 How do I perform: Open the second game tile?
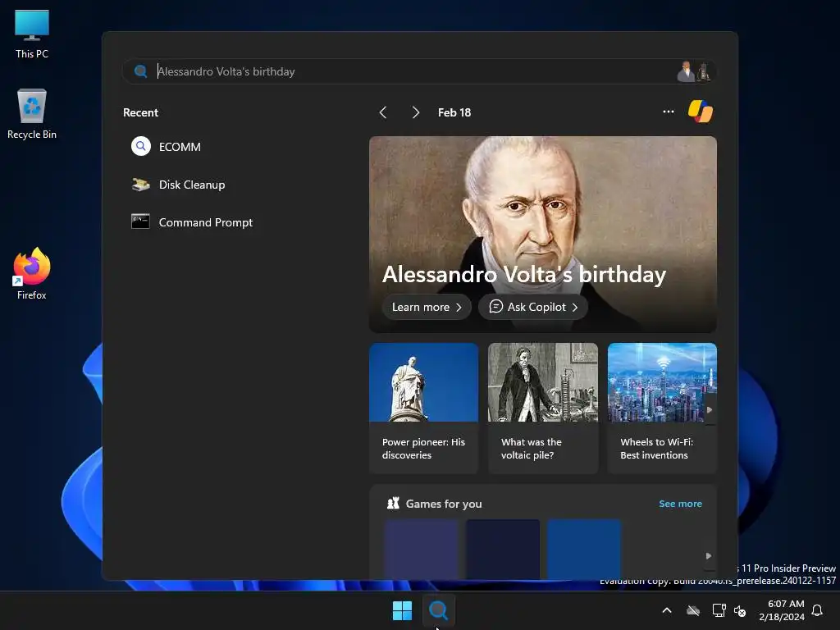click(x=503, y=549)
